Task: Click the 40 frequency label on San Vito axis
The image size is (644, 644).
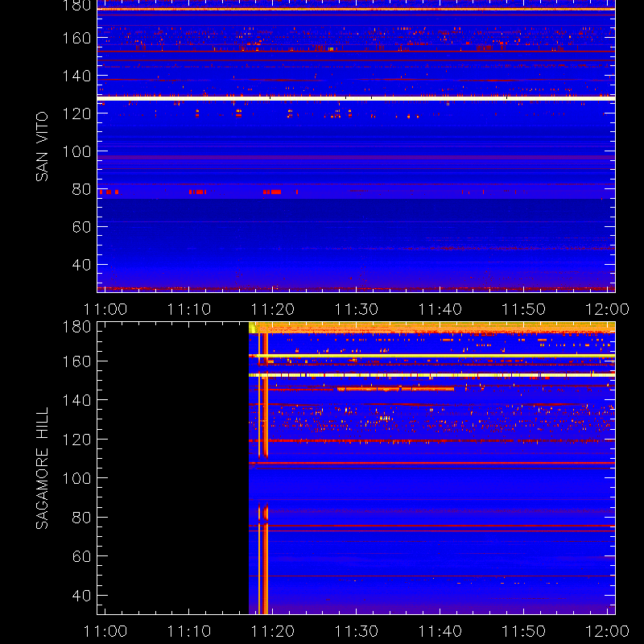Action: [81, 265]
